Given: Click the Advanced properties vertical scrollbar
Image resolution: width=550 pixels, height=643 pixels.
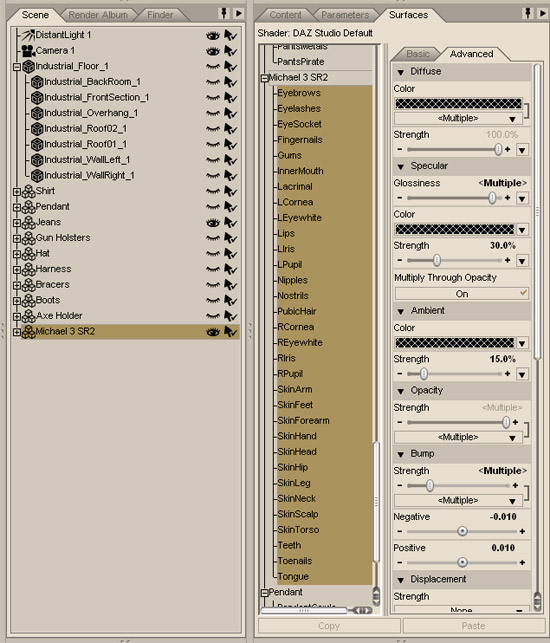Looking at the screenshot, I should [x=538, y=212].
